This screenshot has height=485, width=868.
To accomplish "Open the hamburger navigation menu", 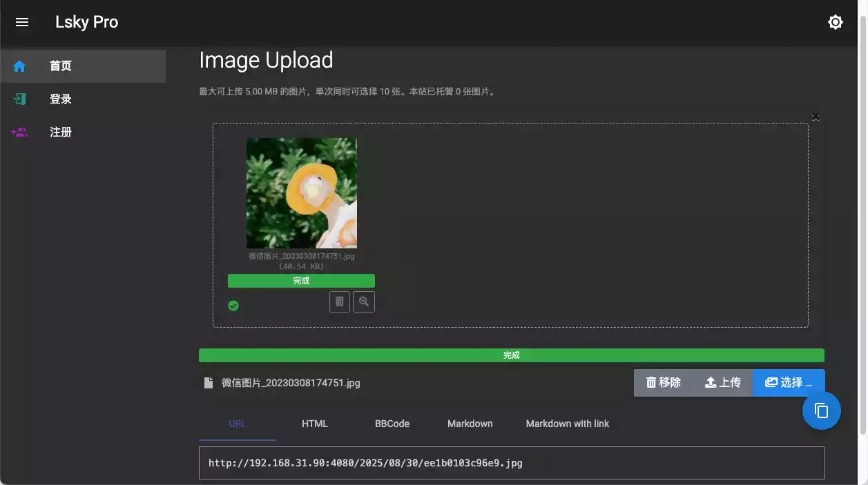I will (x=22, y=22).
